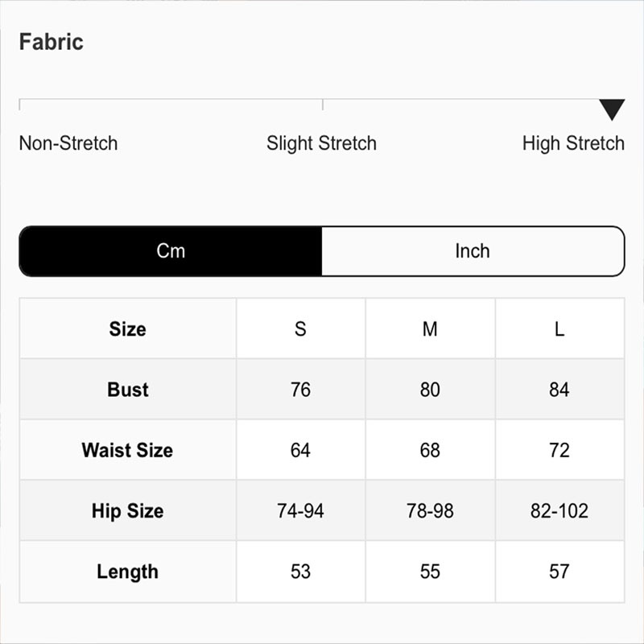Select the Cm unit option
The image size is (644, 644).
[171, 251]
